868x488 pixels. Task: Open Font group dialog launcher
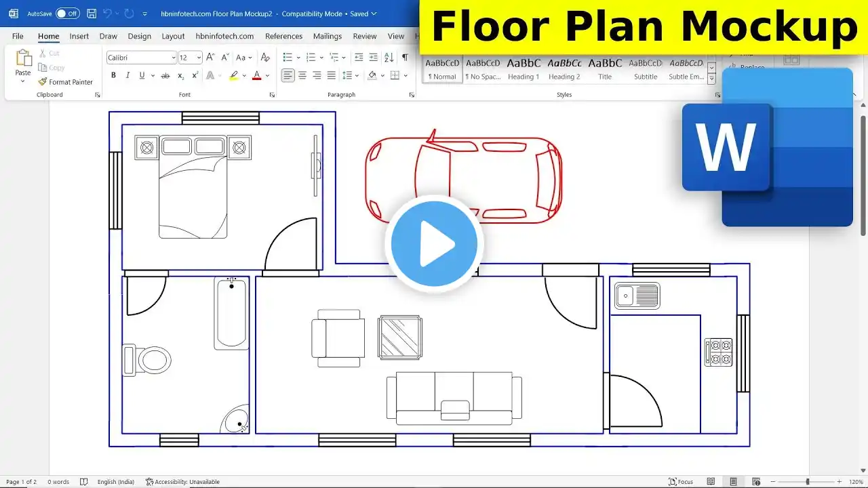pyautogui.click(x=272, y=95)
